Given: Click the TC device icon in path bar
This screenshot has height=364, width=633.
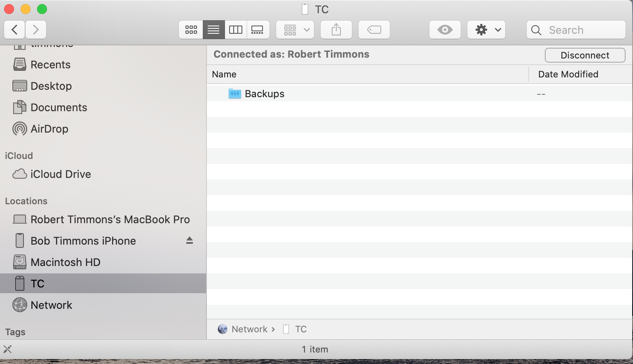Looking at the screenshot, I should coord(286,329).
